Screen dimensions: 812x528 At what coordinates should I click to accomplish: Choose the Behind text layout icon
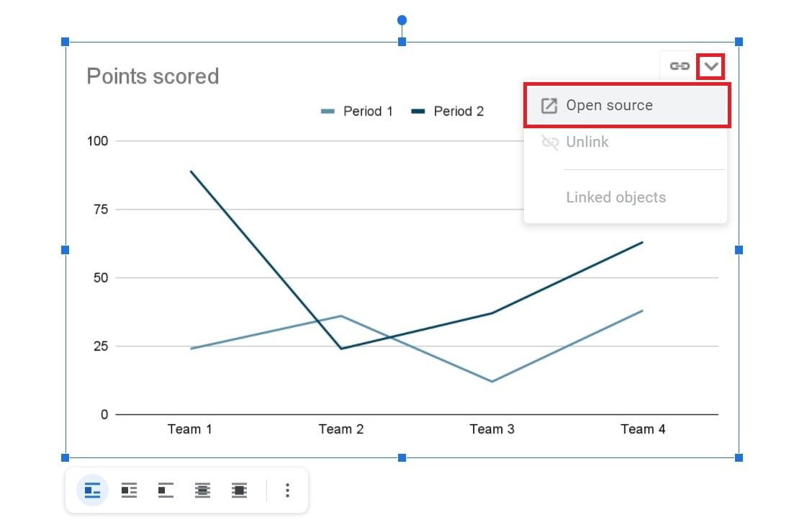[x=203, y=491]
